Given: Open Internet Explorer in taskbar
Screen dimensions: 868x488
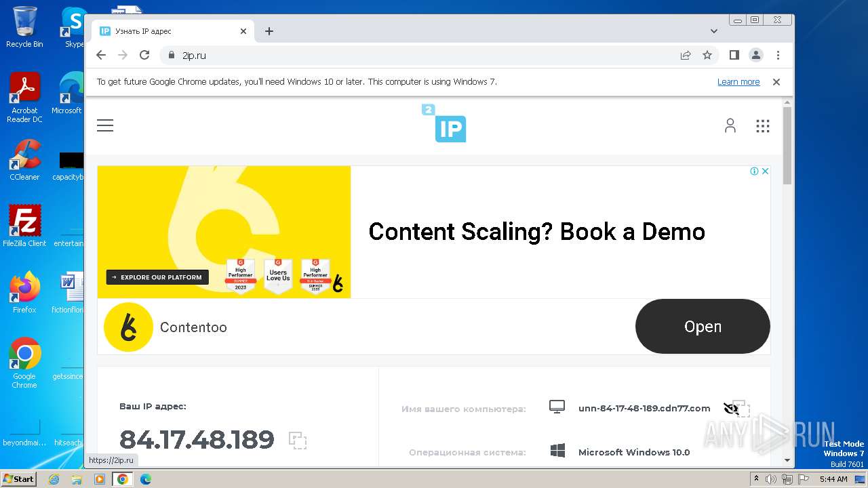Looking at the screenshot, I should coord(54,479).
